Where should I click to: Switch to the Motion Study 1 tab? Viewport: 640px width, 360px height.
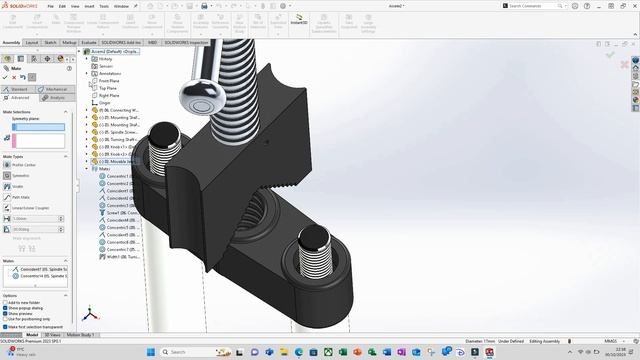pos(80,335)
